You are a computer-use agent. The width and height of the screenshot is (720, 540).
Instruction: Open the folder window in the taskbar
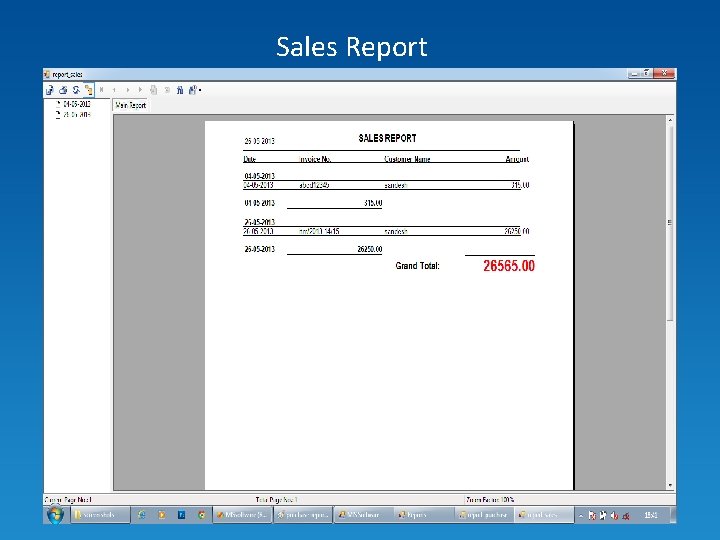point(101,515)
